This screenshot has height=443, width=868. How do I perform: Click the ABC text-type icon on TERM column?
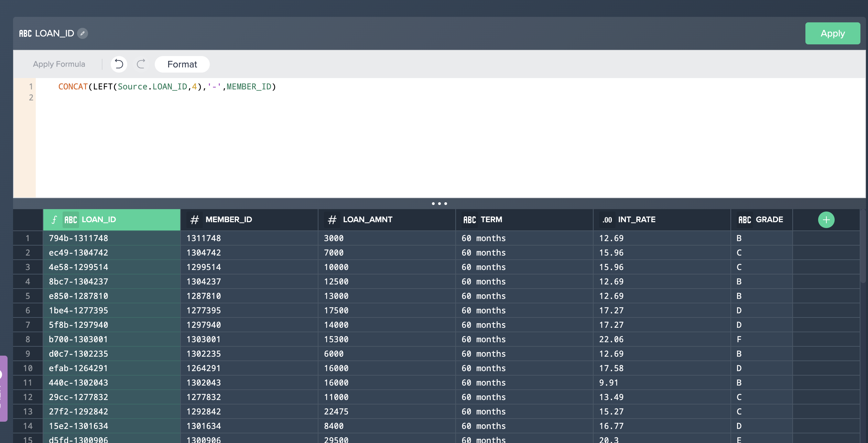[x=470, y=219]
